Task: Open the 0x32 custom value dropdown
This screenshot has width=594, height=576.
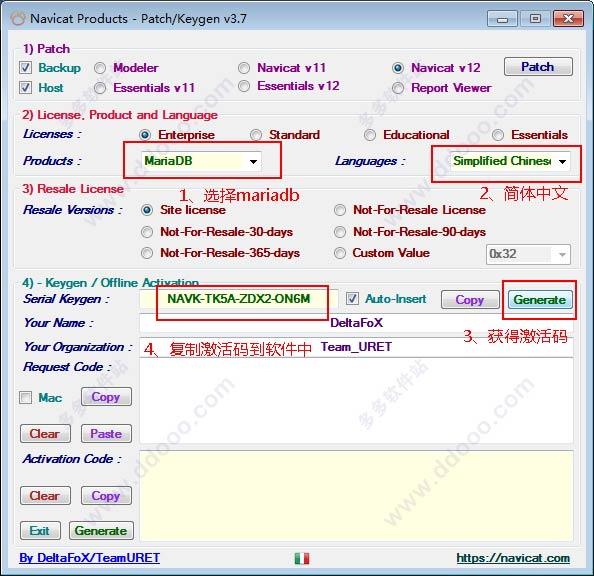Action: point(528,254)
